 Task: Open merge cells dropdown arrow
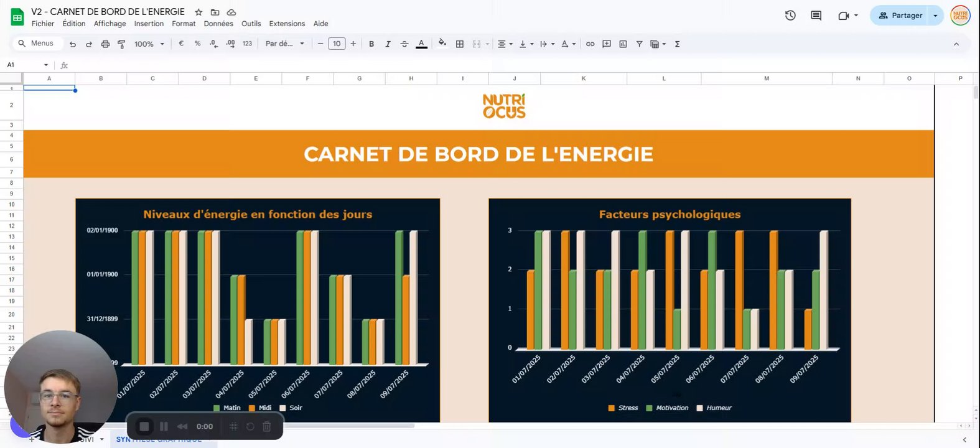[487, 44]
